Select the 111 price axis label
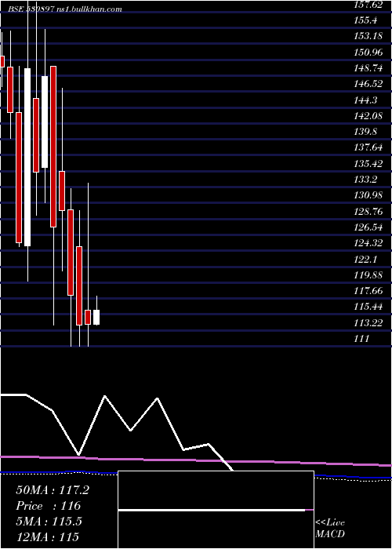392x549 pixels. point(362,339)
